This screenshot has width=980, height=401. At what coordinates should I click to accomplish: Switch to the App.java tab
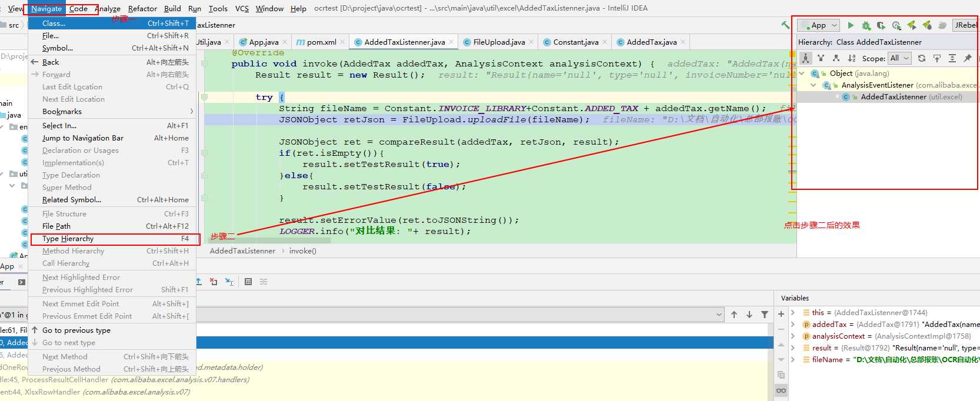coord(264,42)
